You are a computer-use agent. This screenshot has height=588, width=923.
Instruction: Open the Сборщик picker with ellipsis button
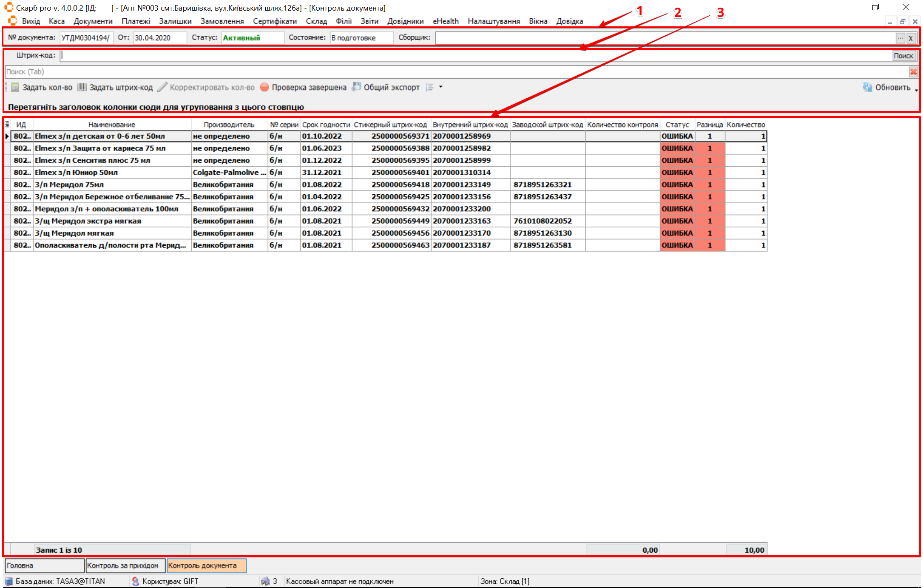900,38
